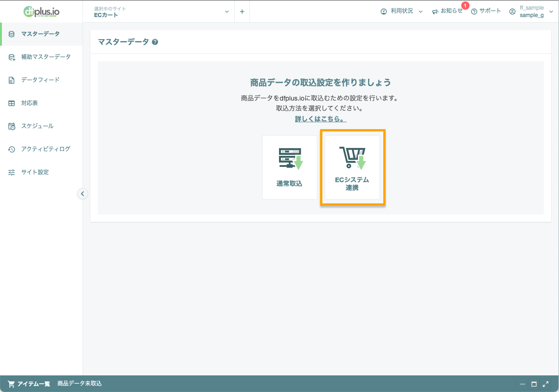
Task: Collapse the sidebar with the chevron button
Action: point(83,194)
